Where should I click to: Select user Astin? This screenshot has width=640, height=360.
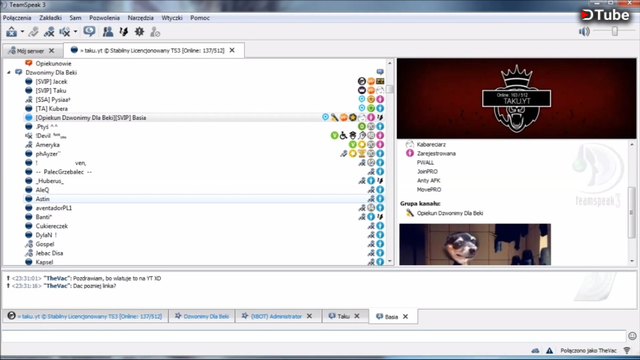coord(42,199)
